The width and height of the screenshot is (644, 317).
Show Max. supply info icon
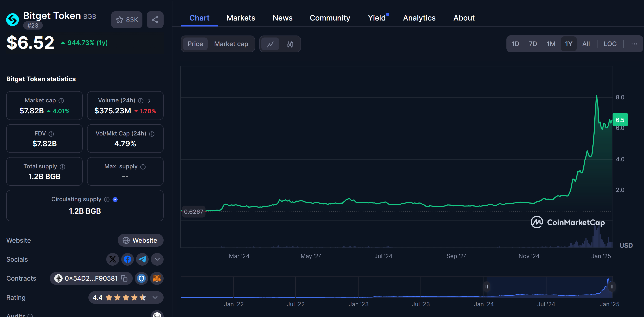tap(143, 167)
